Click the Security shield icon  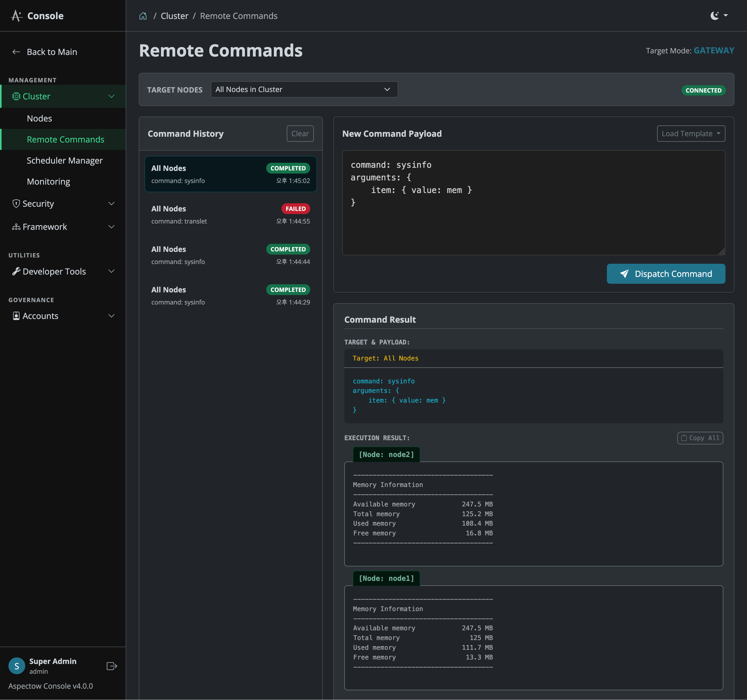[x=16, y=203]
